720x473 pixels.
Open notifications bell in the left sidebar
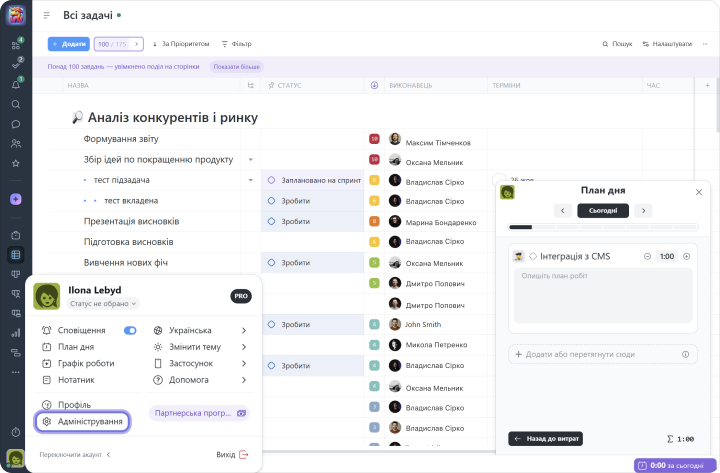[15, 84]
